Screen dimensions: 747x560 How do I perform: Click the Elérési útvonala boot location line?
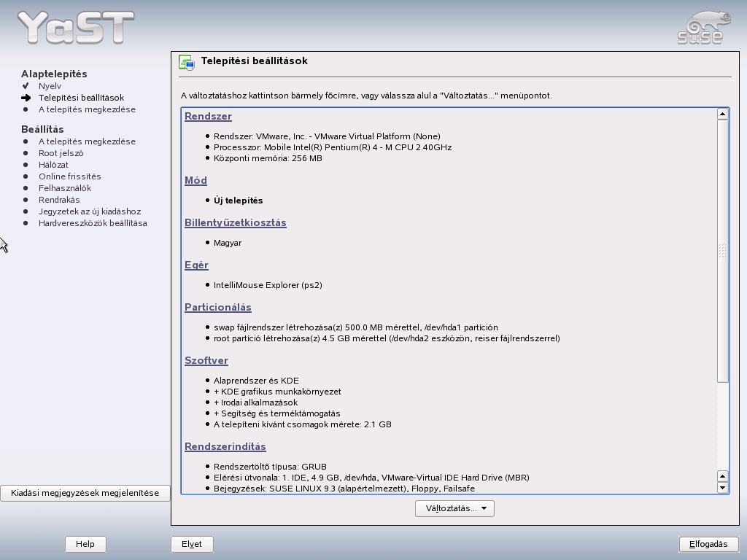pos(371,478)
